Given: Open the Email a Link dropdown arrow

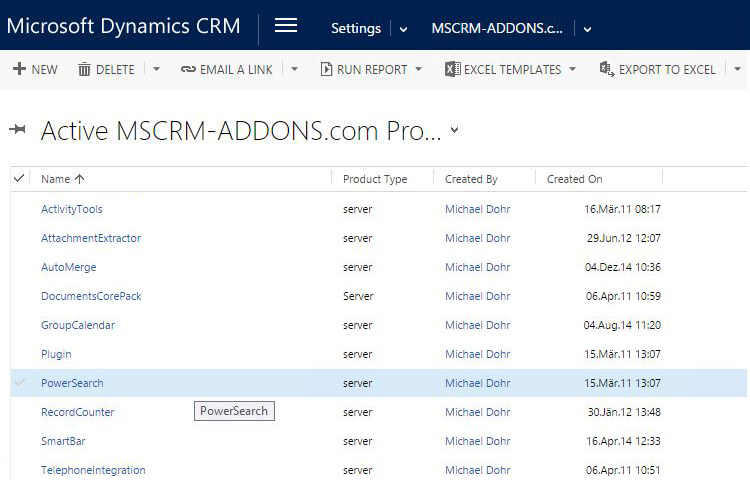Looking at the screenshot, I should [x=295, y=69].
